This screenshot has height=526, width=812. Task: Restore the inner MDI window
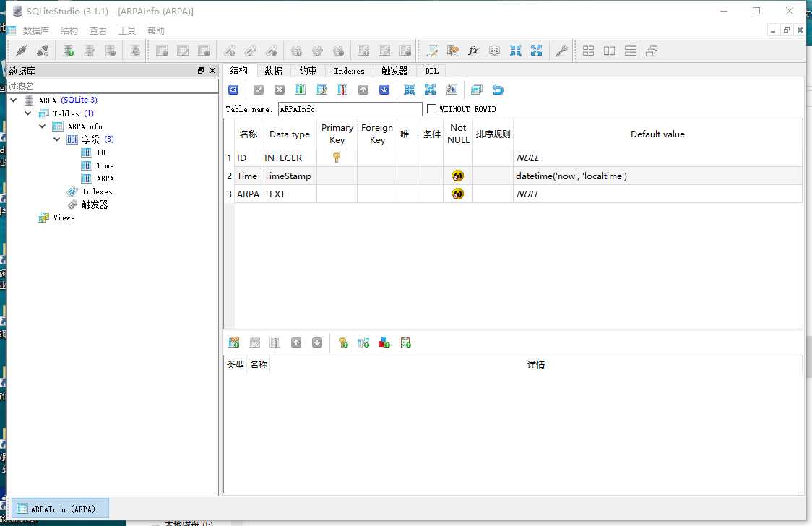pyautogui.click(x=786, y=30)
